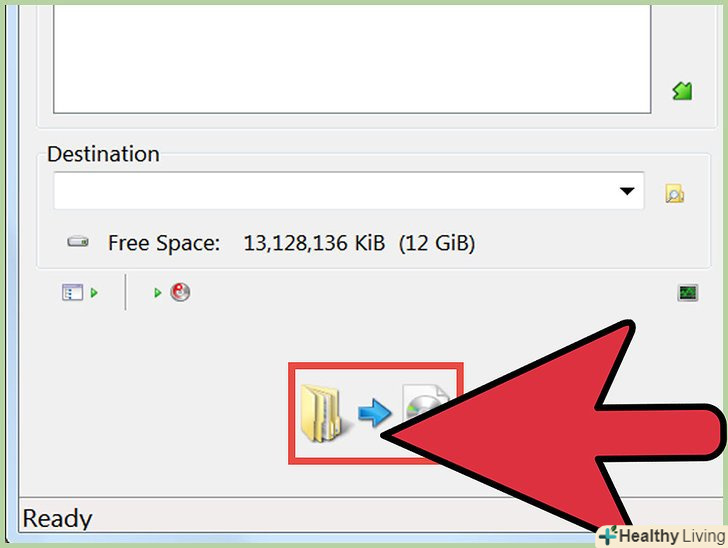The height and width of the screenshot is (548, 728).
Task: Open the log window with green monitor icon
Action: pyautogui.click(x=688, y=293)
